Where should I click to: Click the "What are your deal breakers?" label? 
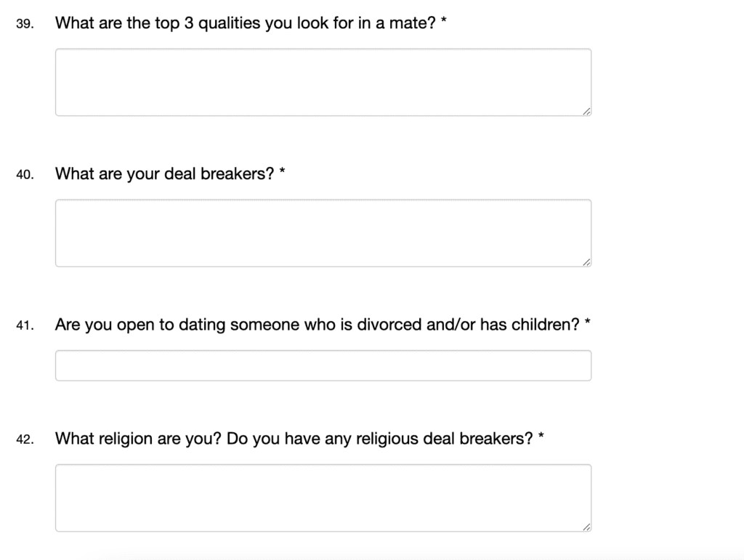164,174
